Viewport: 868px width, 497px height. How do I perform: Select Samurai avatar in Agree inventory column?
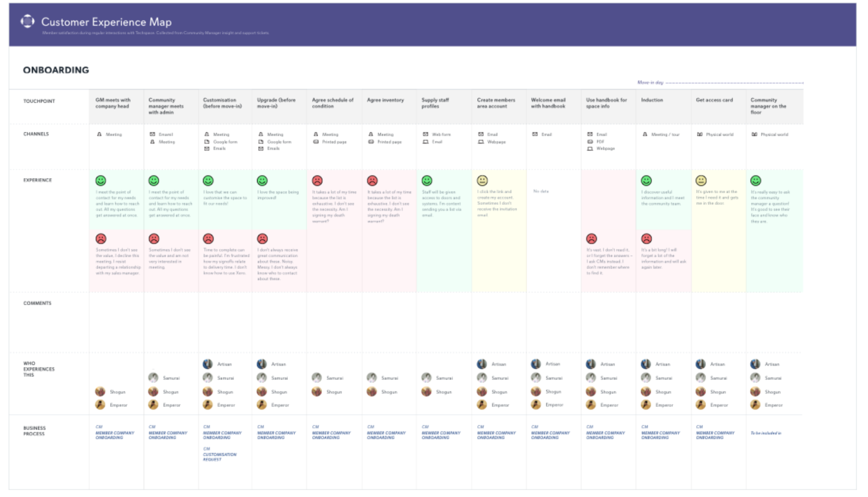point(372,378)
